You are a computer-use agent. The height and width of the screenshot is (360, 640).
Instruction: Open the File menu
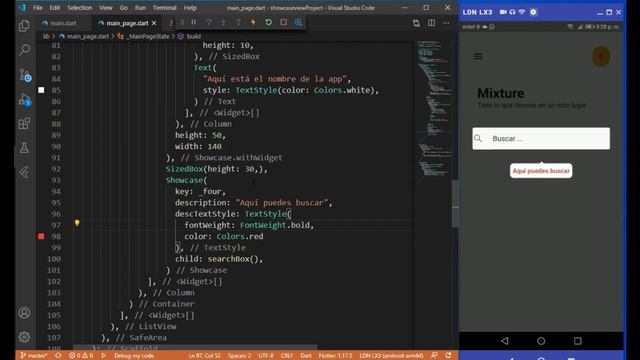coord(38,8)
